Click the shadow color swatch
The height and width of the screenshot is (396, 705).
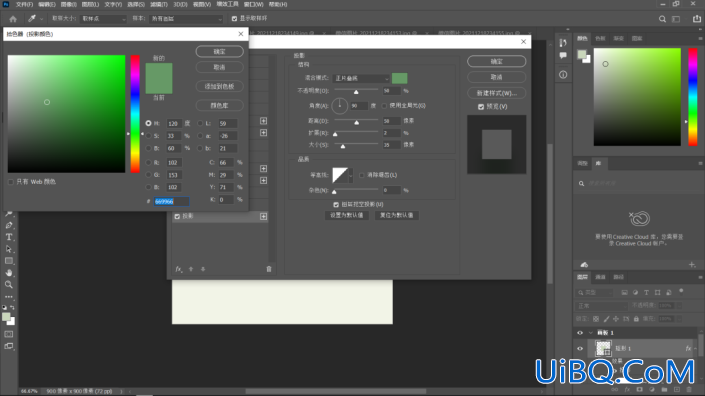tap(399, 78)
